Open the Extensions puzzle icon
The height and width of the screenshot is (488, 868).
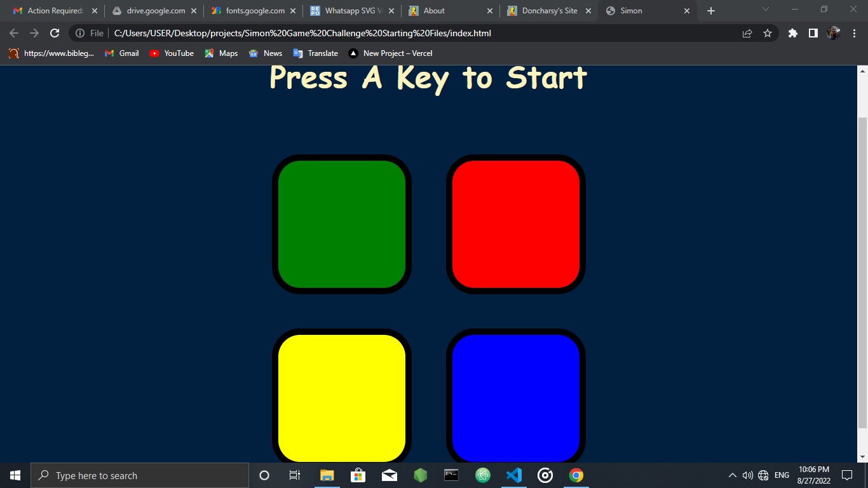click(792, 33)
